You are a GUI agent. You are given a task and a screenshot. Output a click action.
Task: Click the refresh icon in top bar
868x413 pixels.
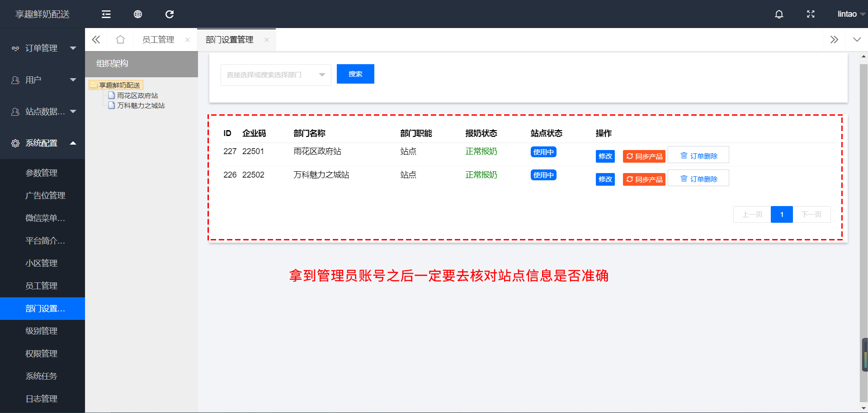(x=170, y=14)
